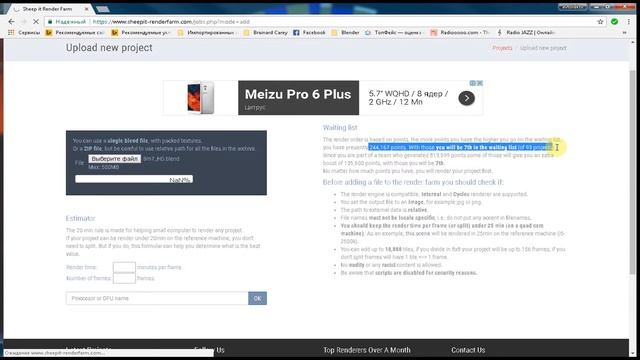The image size is (640, 360).
Task: Open the Chrome three-dot menu
Action: click(x=629, y=22)
